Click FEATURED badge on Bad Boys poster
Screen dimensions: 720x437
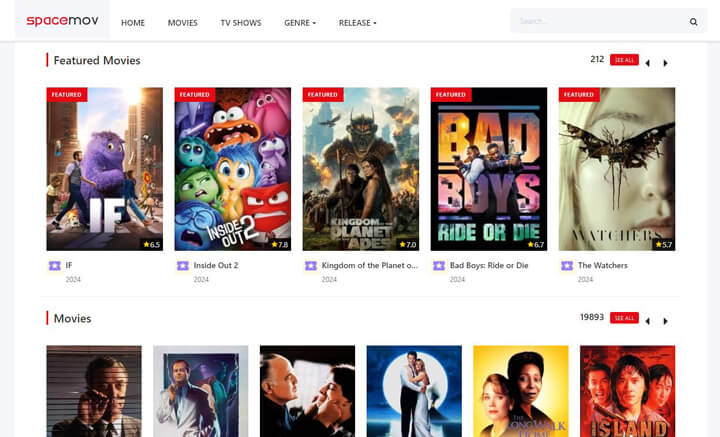[451, 95]
